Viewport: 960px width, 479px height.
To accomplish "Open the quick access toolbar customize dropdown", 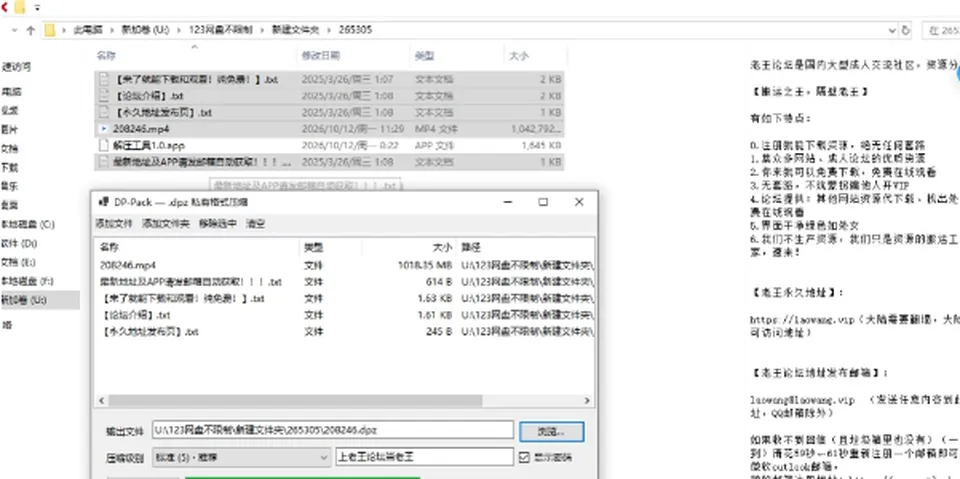I will point(37,8).
